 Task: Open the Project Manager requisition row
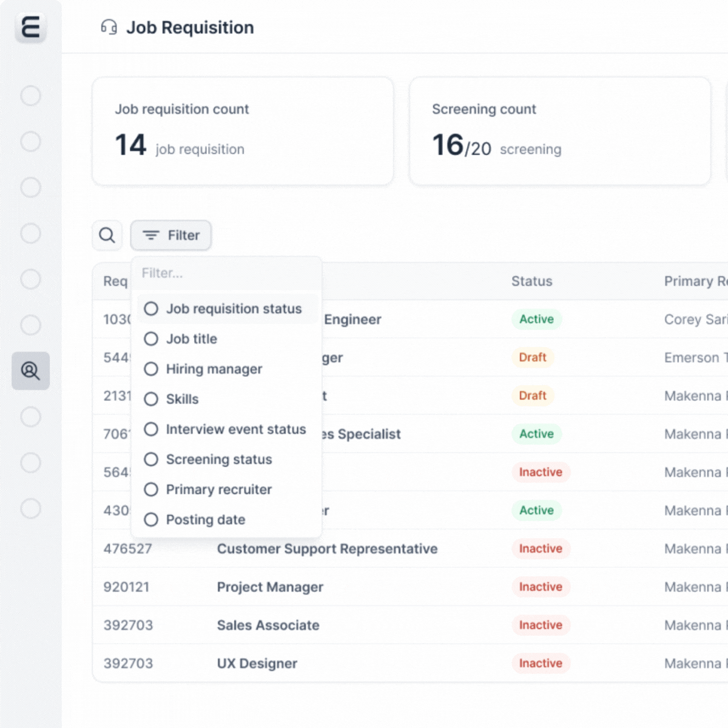point(270,587)
